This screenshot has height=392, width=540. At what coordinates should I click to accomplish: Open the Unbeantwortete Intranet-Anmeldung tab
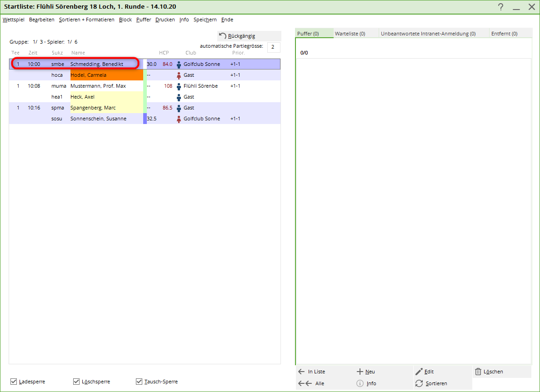pos(428,34)
